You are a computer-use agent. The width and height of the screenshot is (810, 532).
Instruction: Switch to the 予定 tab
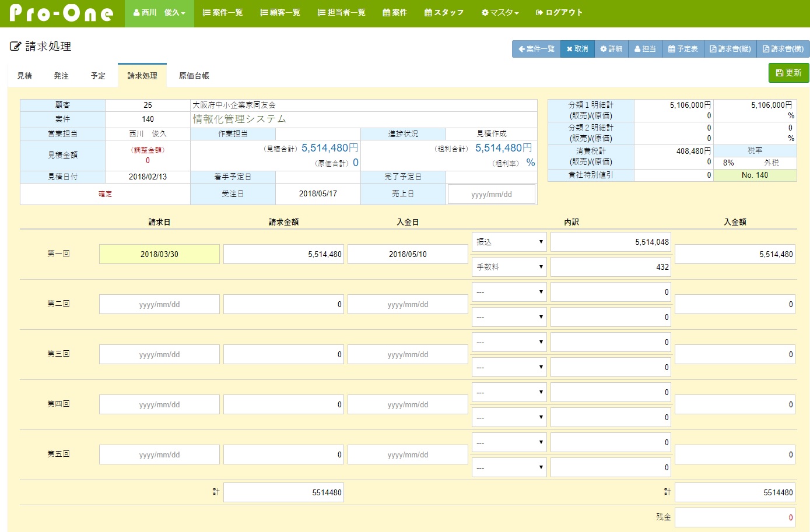(98, 76)
